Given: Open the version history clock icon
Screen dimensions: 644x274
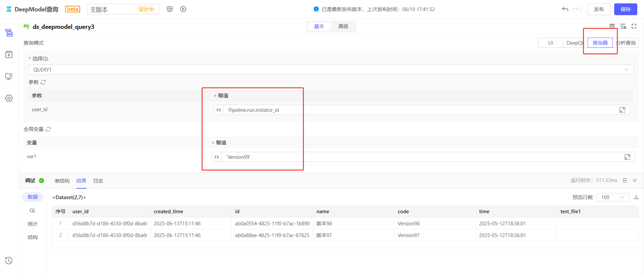Looking at the screenshot, I should tap(9, 261).
